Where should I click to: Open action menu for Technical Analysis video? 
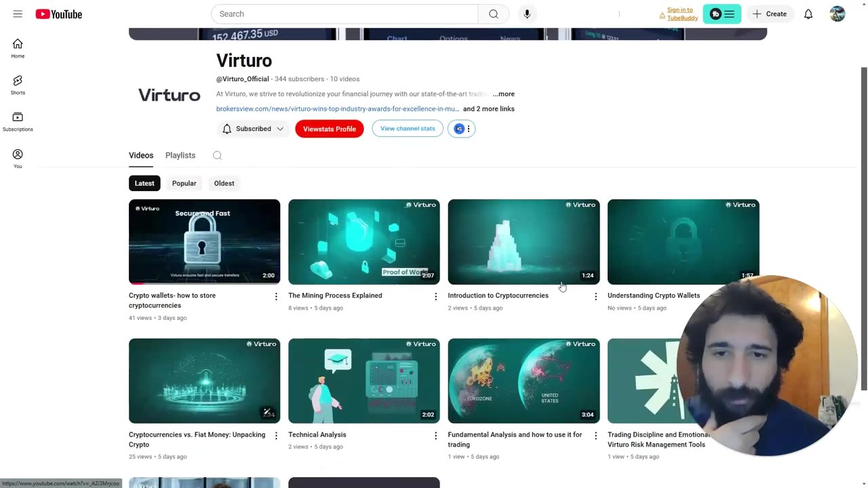[x=436, y=435]
